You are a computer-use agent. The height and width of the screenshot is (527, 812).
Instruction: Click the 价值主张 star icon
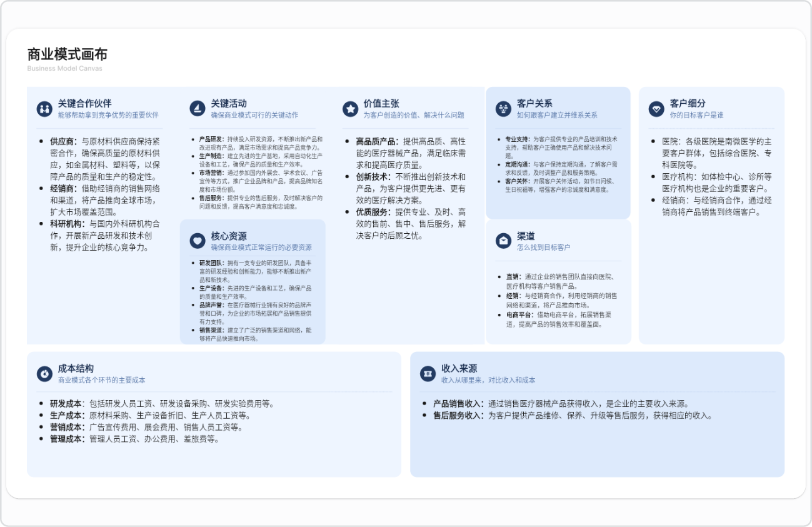tap(350, 109)
